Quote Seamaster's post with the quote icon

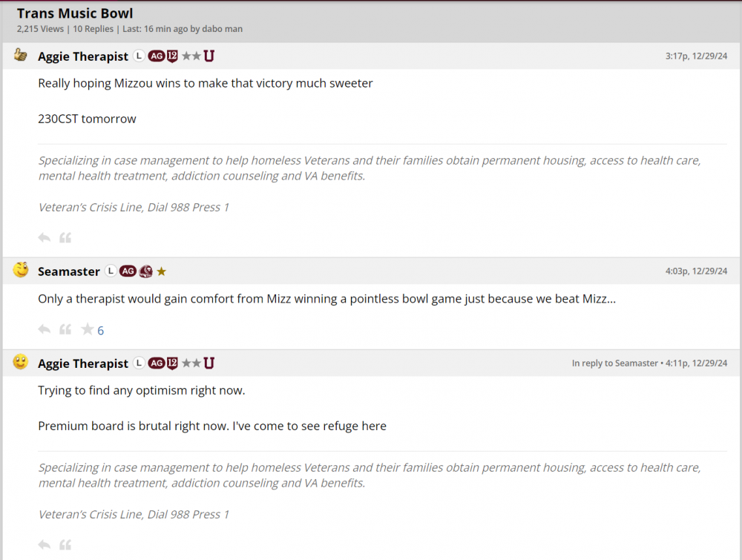[65, 329]
